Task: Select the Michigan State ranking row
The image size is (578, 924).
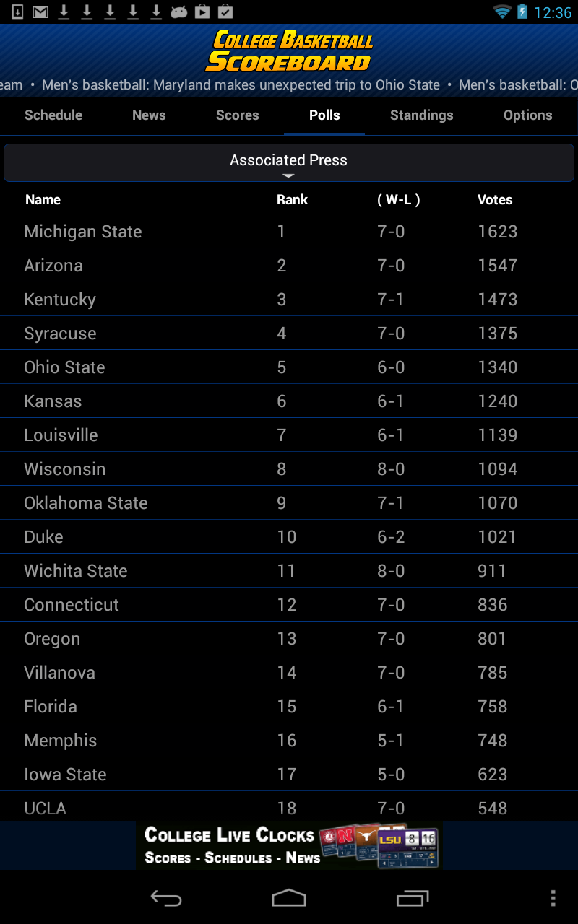Action: (x=289, y=232)
